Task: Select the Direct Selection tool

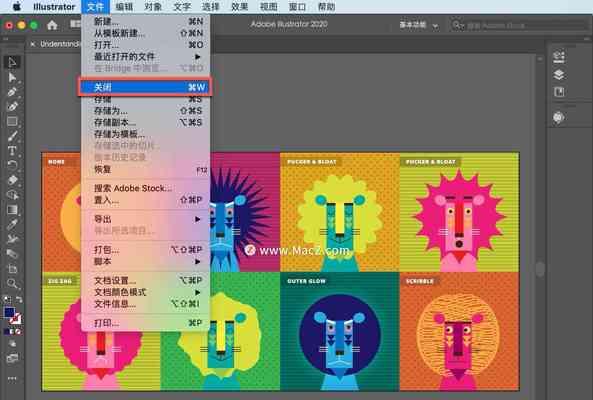Action: tap(12, 77)
